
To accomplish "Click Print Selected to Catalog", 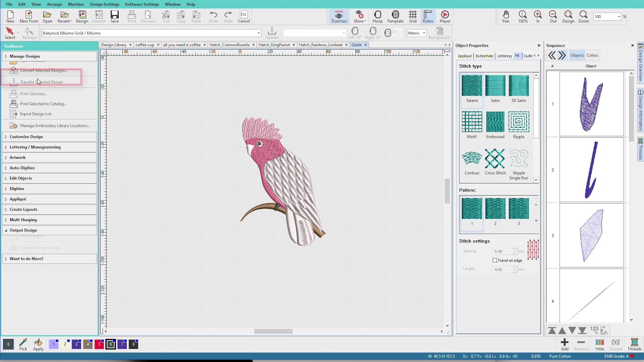I will coord(43,104).
